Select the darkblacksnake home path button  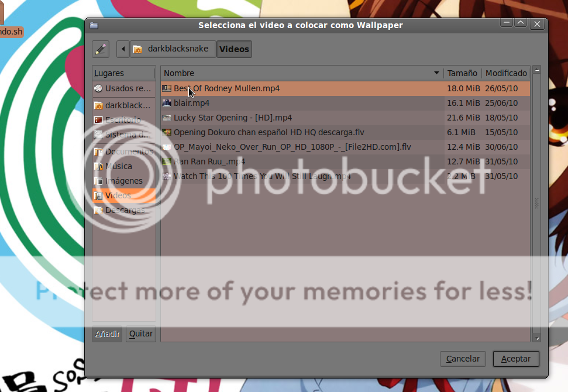(x=172, y=49)
